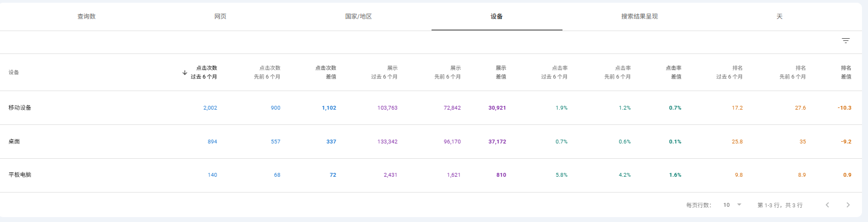Click the clicks difference 1,102
868x222 pixels.
click(329, 108)
